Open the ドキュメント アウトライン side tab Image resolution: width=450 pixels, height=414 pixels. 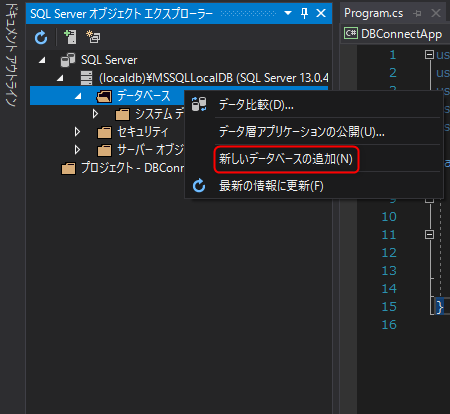(11, 55)
